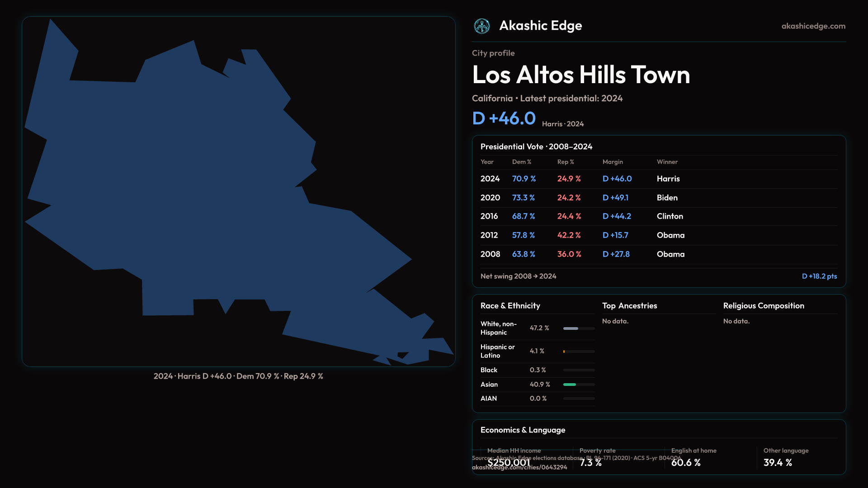This screenshot has width=868, height=488.
Task: Click the White non-Hispanic percentage bar
Action: pos(571,328)
